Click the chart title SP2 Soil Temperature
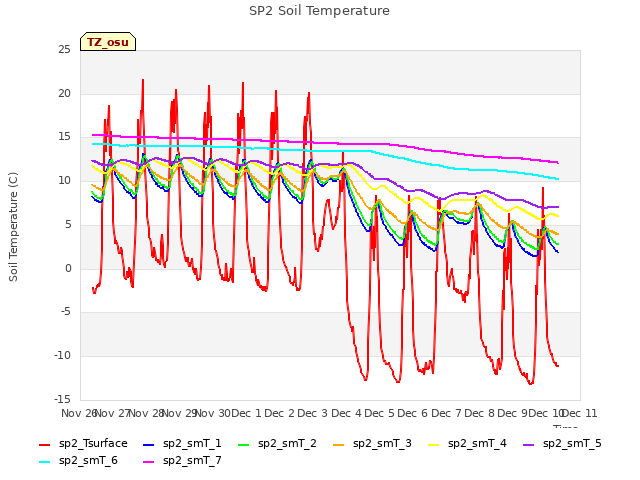Viewport: 640px width, 480px height. click(x=320, y=11)
